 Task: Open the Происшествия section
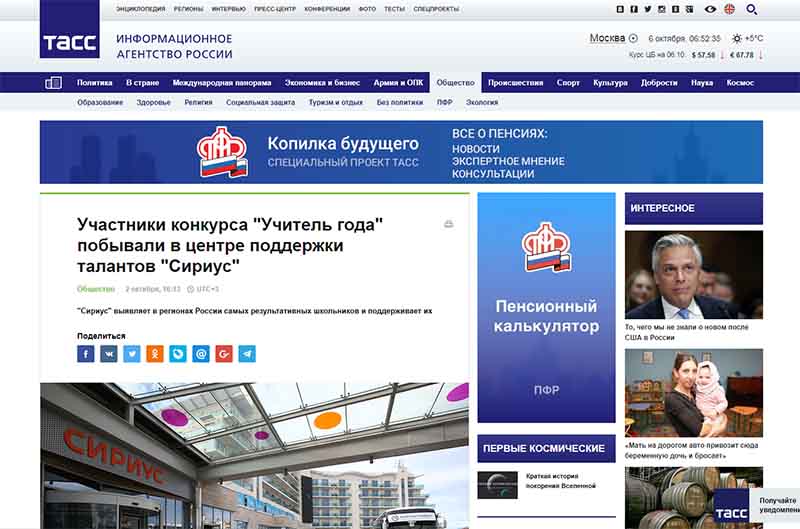[516, 83]
